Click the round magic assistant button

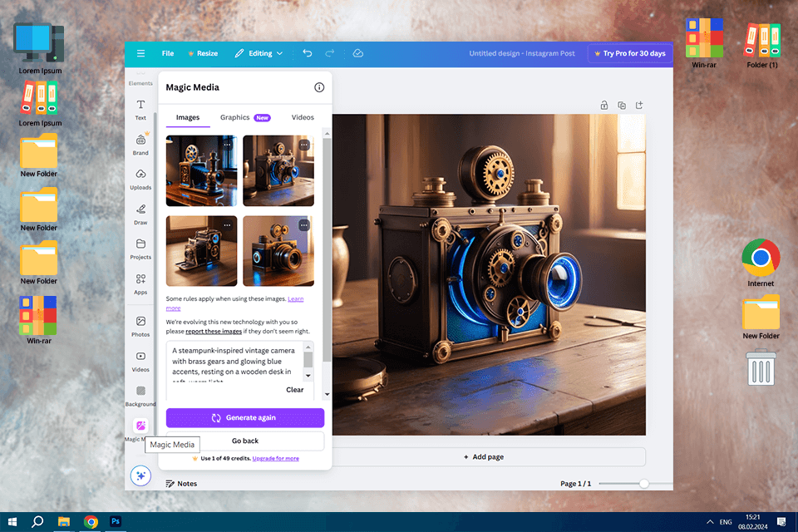point(140,475)
